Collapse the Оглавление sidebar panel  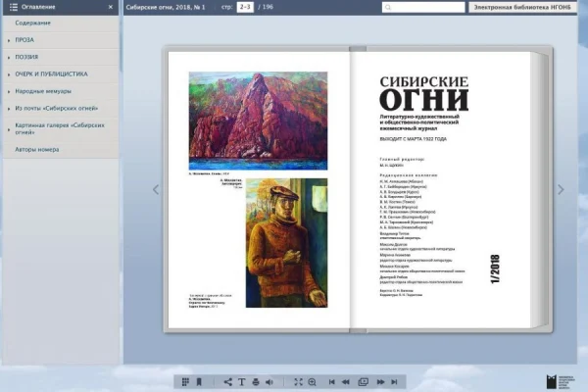(111, 7)
